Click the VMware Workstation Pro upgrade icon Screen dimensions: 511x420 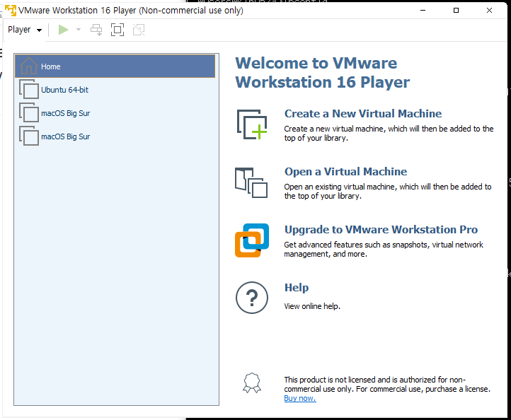(252, 240)
